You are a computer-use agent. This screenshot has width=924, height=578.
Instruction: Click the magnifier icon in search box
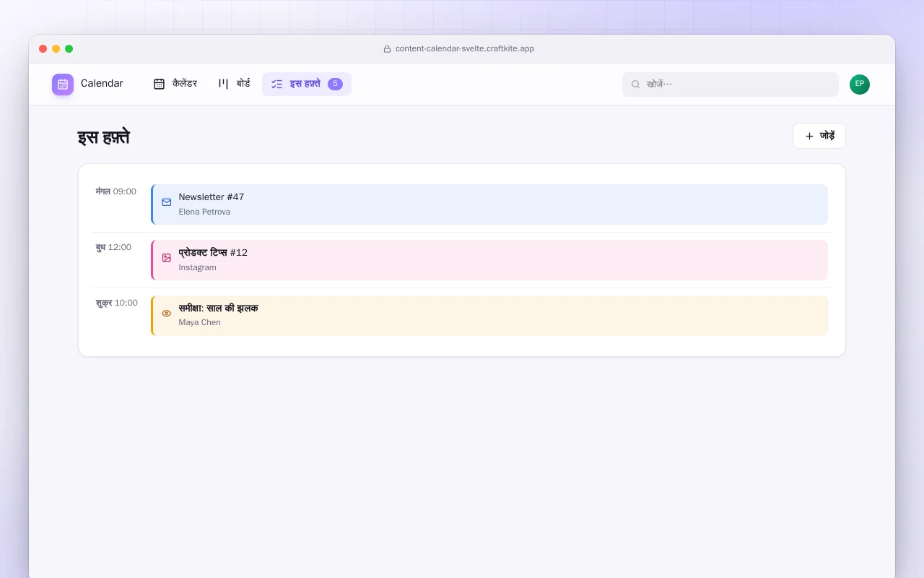point(636,85)
